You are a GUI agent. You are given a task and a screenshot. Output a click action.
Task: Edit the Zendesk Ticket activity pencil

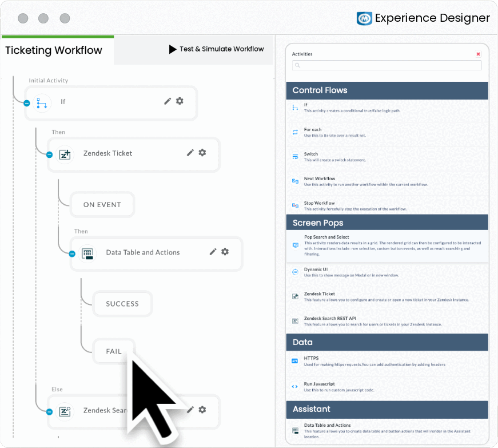point(190,153)
